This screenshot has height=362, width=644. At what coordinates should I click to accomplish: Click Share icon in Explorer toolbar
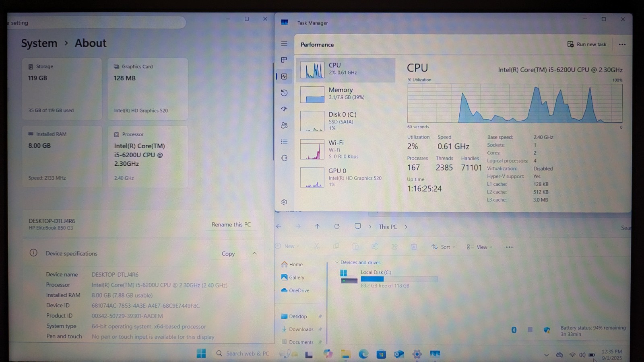[394, 246]
